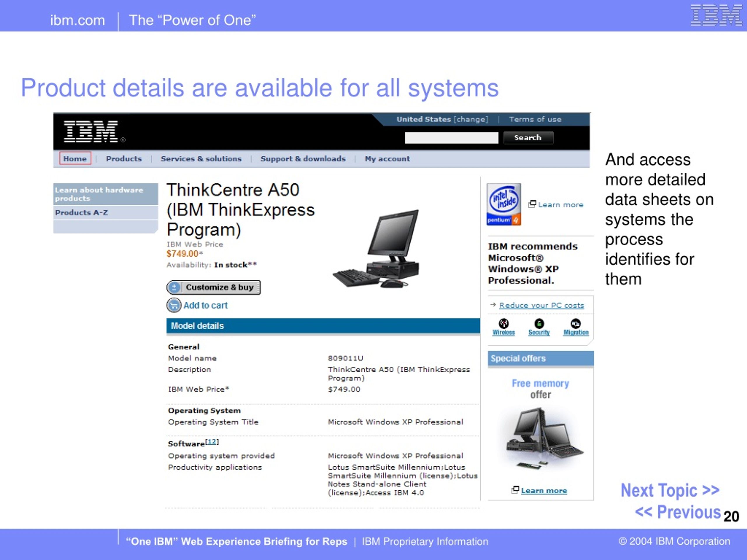Viewport: 747px width, 560px height.
Task: Click the Software footnote [12] link
Action: (x=212, y=442)
